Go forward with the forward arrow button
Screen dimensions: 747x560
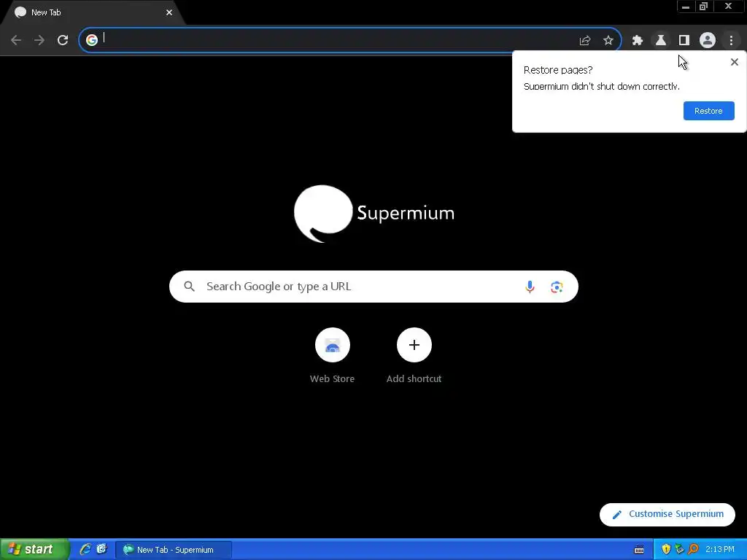coord(39,40)
